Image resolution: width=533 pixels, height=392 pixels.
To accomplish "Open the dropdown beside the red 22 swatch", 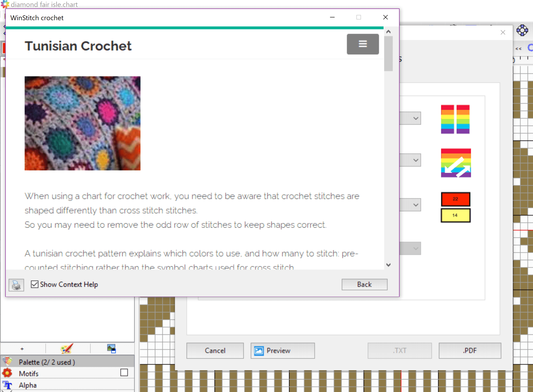I will pyautogui.click(x=415, y=205).
